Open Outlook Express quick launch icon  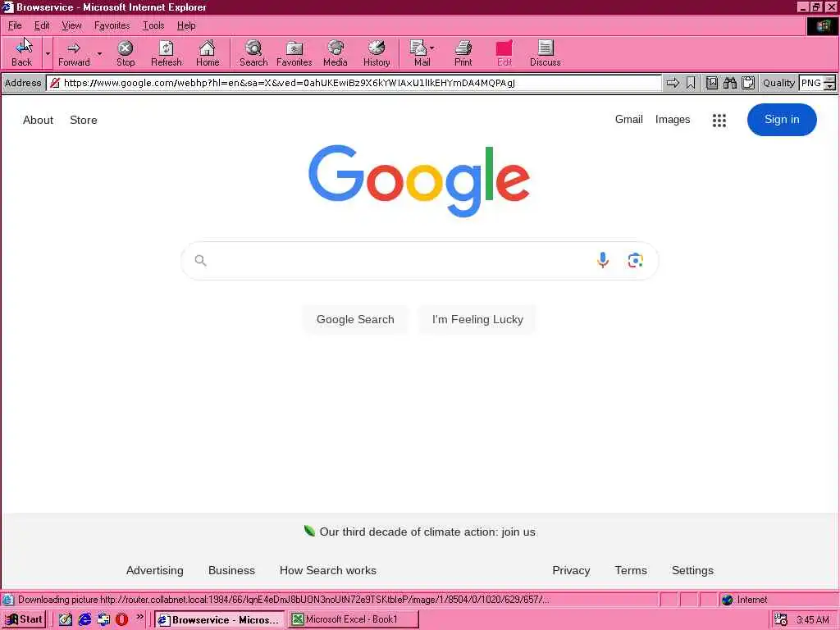click(103, 619)
